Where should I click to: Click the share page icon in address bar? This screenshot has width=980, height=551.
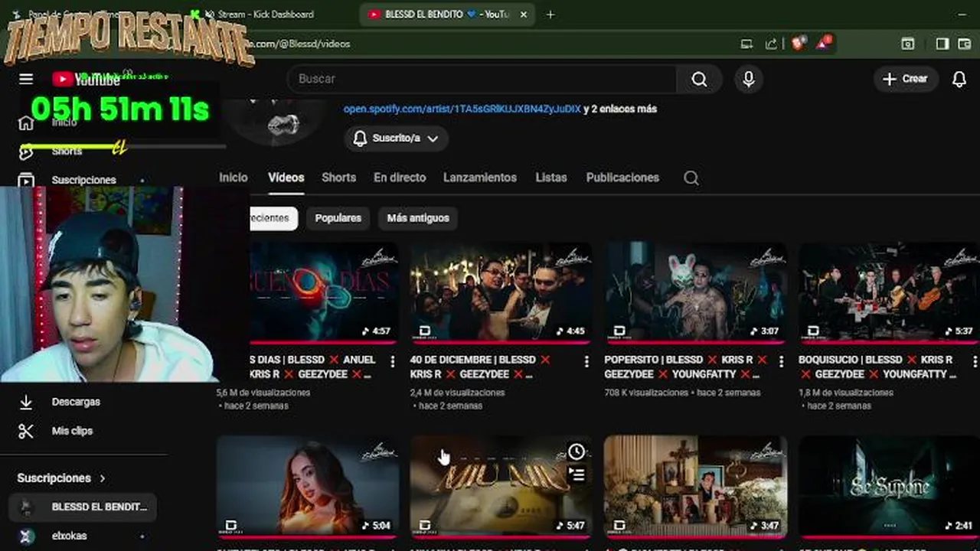pos(771,44)
